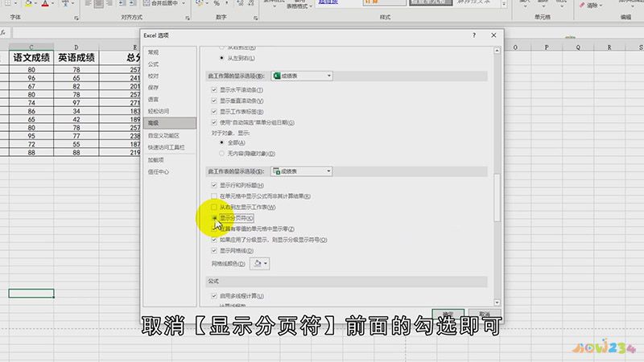This screenshot has height=362, width=644.
Task: Open workbook display options 成绩表 dropdown
Action: tap(301, 76)
